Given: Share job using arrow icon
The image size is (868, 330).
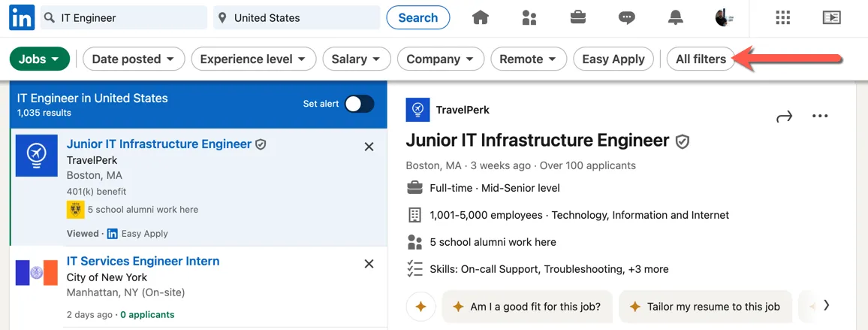Looking at the screenshot, I should pyautogui.click(x=785, y=117).
